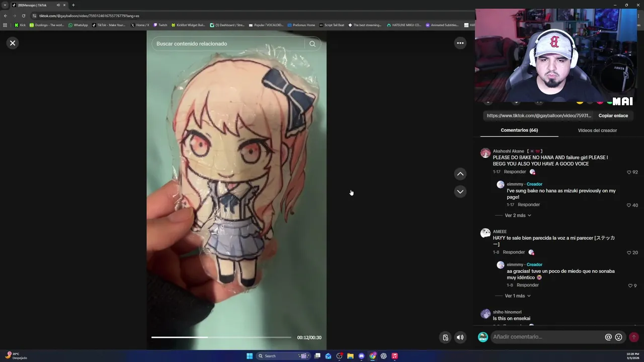This screenshot has width=644, height=362.
Task: Open the PreSonus: Home bookmark
Action: pos(301,25)
